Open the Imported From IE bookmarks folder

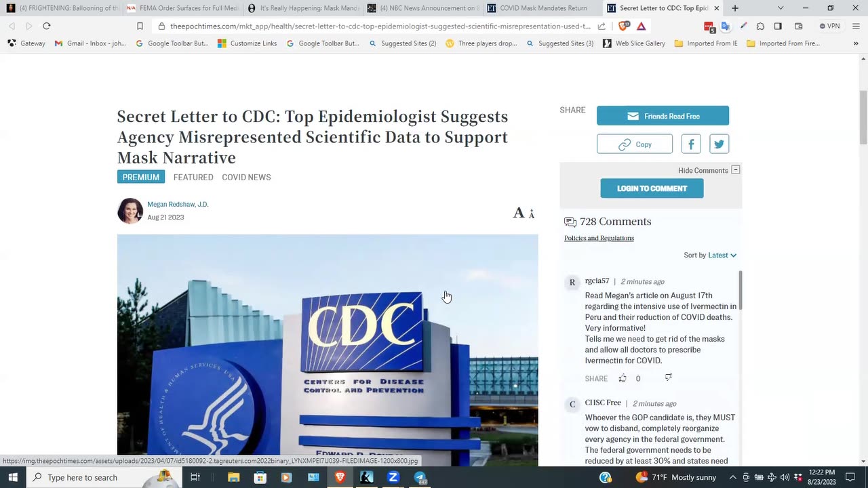click(x=706, y=43)
